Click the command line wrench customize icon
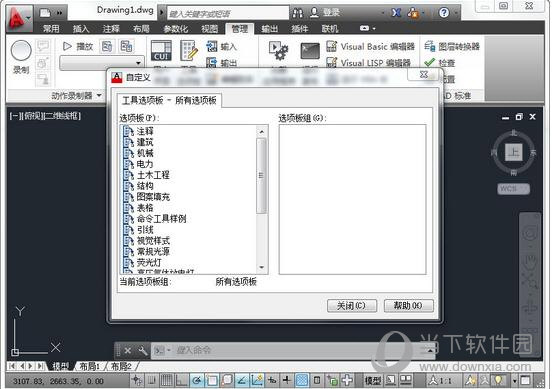This screenshot has width=552, height=389. pos(143,351)
